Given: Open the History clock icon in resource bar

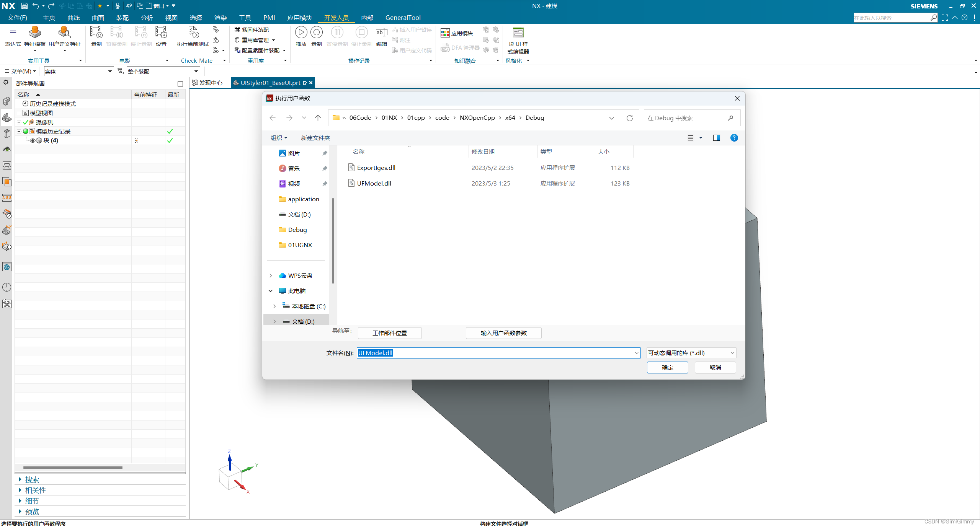Looking at the screenshot, I should click(x=7, y=287).
